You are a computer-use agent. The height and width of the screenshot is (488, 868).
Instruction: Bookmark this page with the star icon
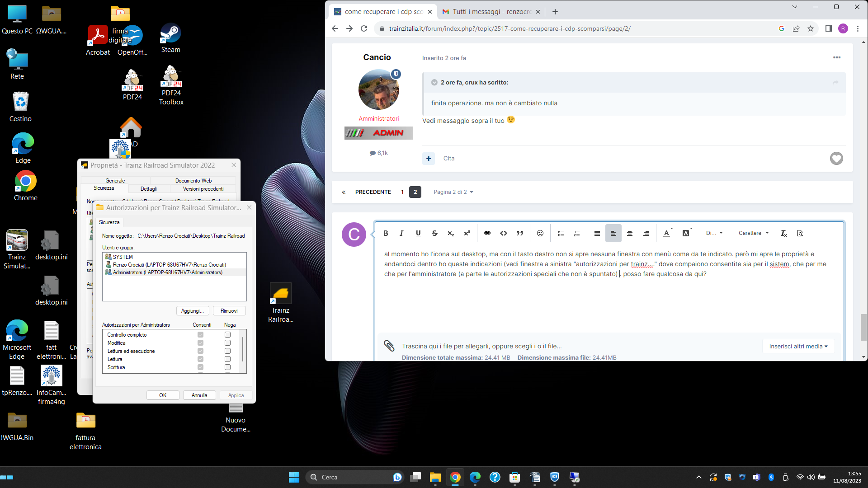click(x=811, y=28)
